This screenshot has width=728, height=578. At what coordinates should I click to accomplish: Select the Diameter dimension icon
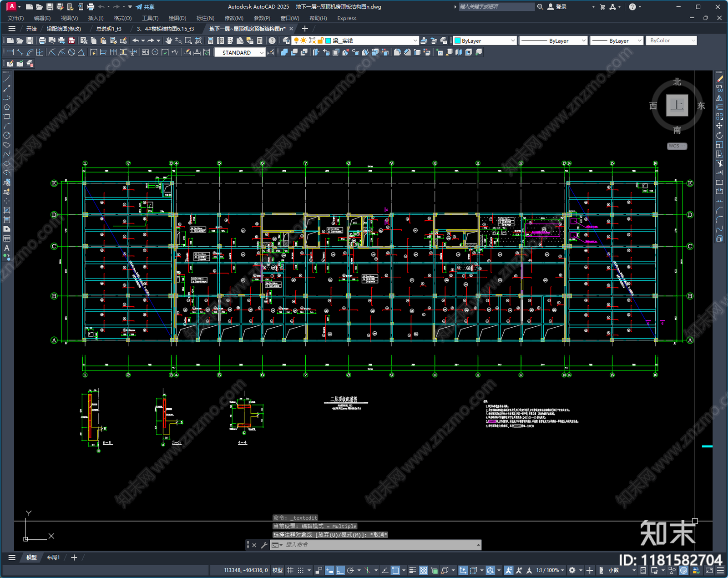[71, 52]
